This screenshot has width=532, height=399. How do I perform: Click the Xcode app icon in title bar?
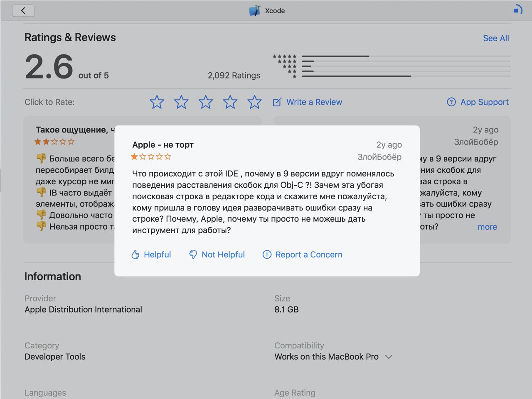click(254, 11)
